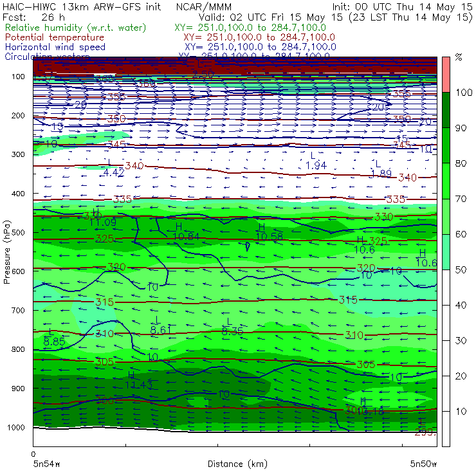Viewport: 476px width, 476px height.
Task: Click the '90' colorbar scale label
Action: (x=461, y=128)
